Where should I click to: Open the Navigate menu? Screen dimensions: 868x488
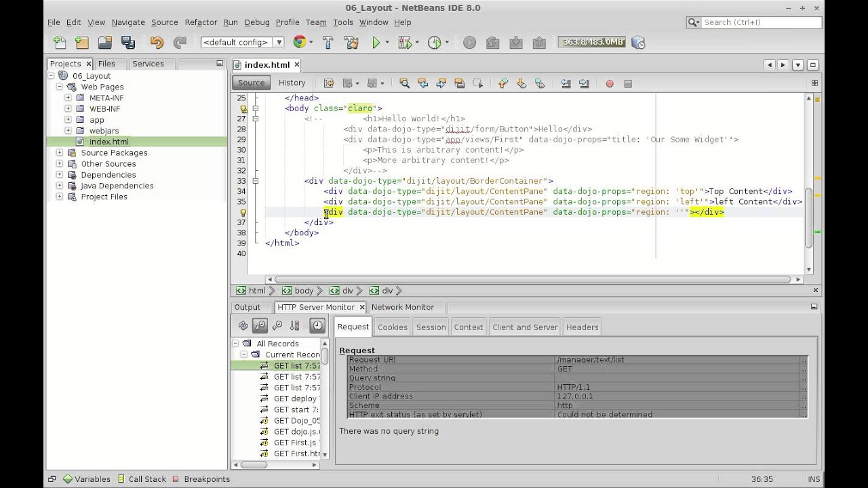point(128,22)
